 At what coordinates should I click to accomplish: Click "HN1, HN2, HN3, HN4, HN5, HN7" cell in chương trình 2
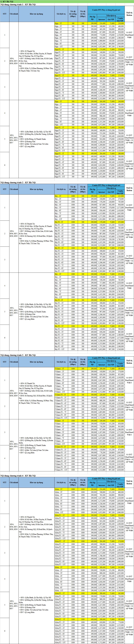pos(14,312)
